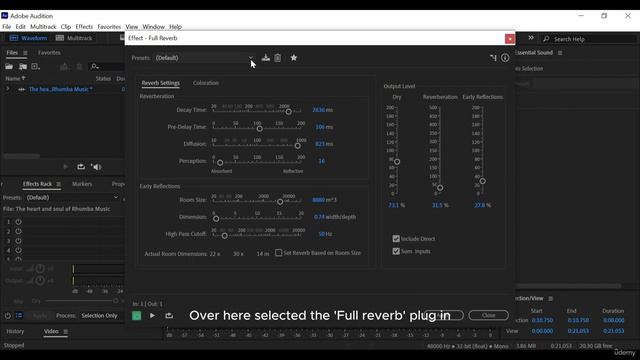Image resolution: width=640 pixels, height=360 pixels.
Task: Toggle power for effect slot 1
Action: tap(18, 222)
